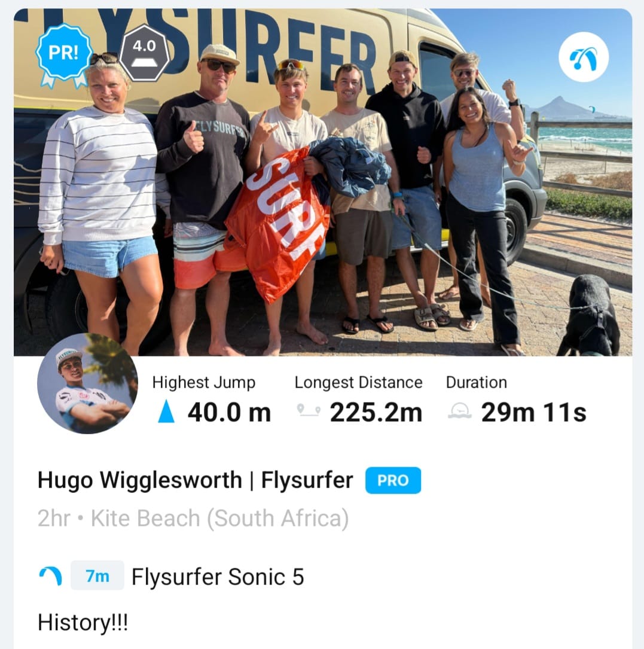Screen dimensions: 644x649
Task: Tap the 29m 11s duration value
Action: 533,412
